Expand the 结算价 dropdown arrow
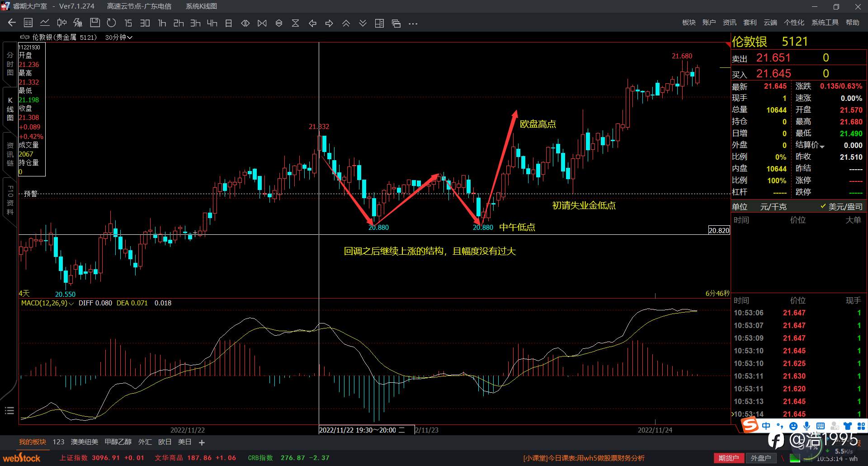This screenshot has width=868, height=466. [x=822, y=146]
